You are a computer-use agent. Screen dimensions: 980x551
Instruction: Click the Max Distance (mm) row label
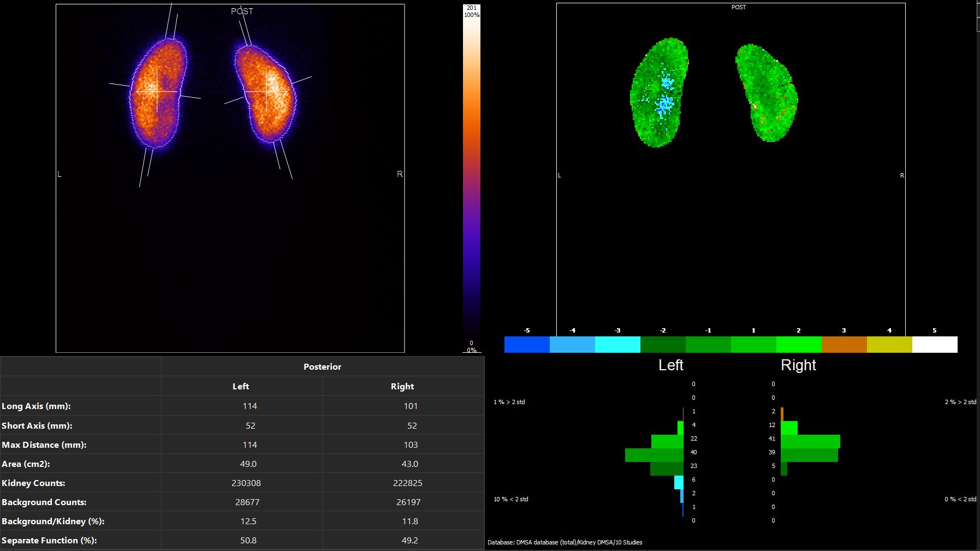click(x=44, y=445)
